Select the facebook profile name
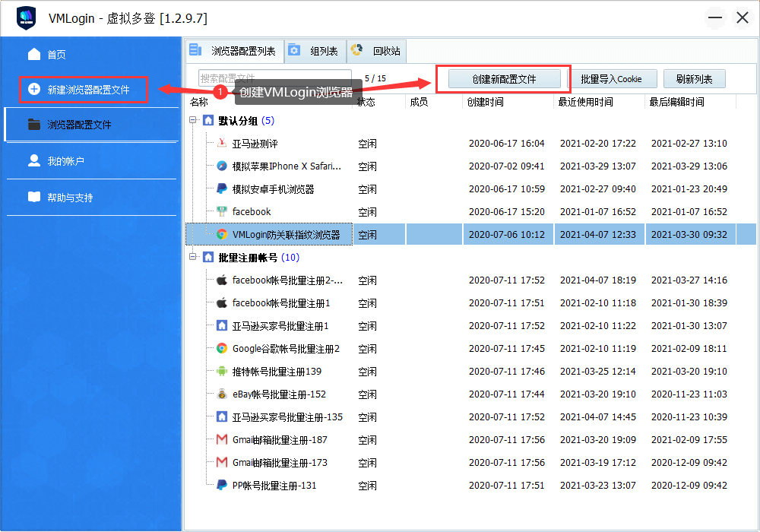Screen dimensions: 760x532 click(x=252, y=212)
